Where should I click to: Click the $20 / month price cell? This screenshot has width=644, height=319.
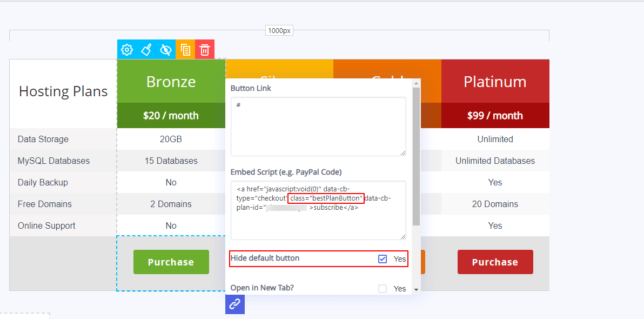(171, 115)
